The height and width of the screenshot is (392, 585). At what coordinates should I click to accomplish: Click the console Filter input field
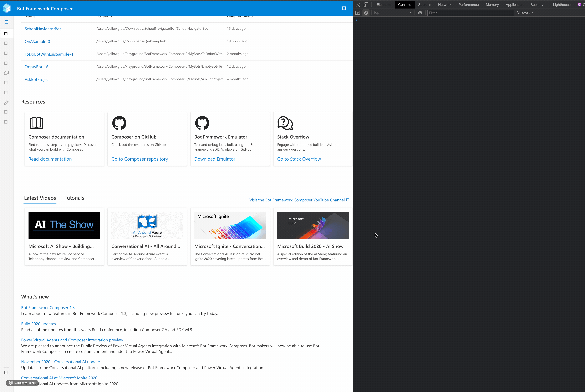(470, 13)
